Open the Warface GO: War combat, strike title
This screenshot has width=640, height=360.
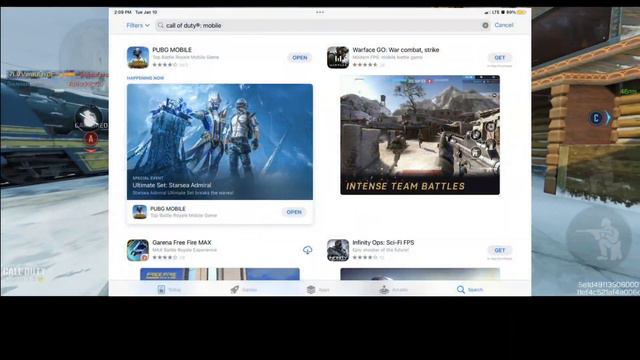point(396,49)
